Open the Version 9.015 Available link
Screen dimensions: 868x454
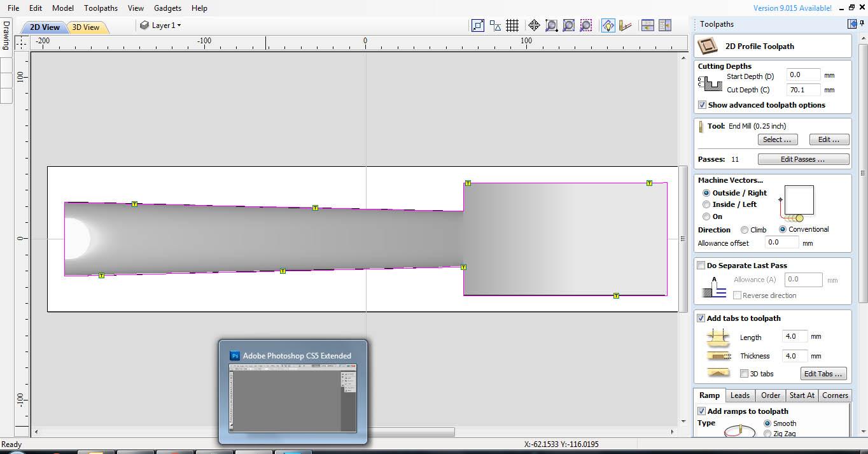(x=792, y=8)
